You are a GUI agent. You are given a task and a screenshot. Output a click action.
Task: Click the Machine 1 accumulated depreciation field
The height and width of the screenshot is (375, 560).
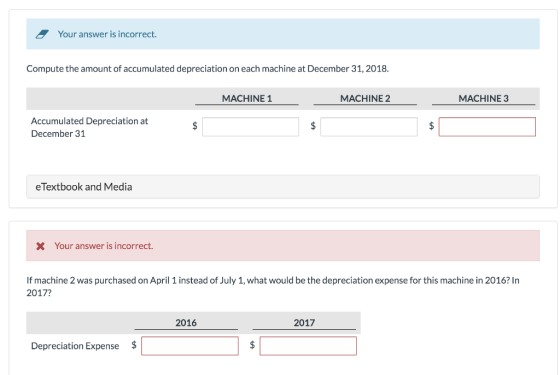pos(250,127)
